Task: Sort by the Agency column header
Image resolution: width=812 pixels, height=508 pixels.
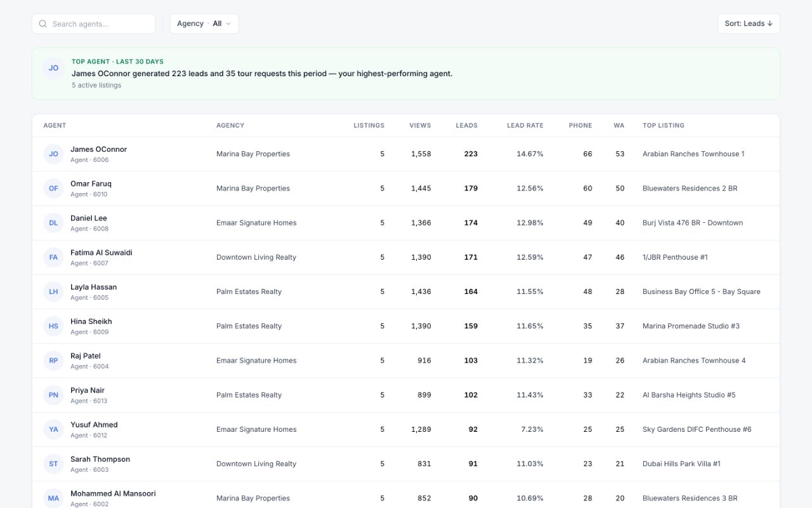Action: (x=230, y=126)
